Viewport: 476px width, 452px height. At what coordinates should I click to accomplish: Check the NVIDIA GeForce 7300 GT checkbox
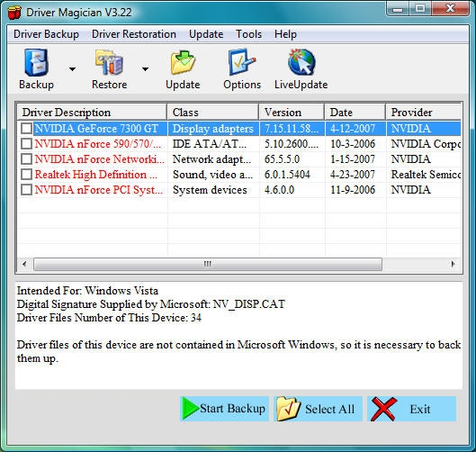[26, 129]
